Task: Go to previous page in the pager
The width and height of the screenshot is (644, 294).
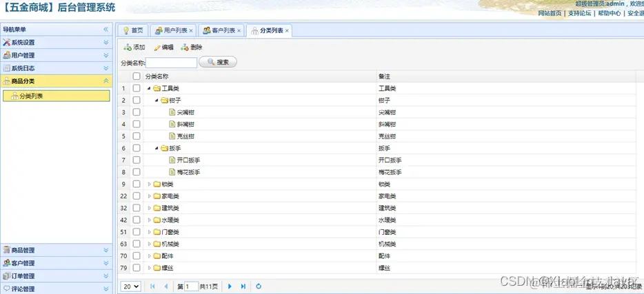Action: (x=166, y=286)
